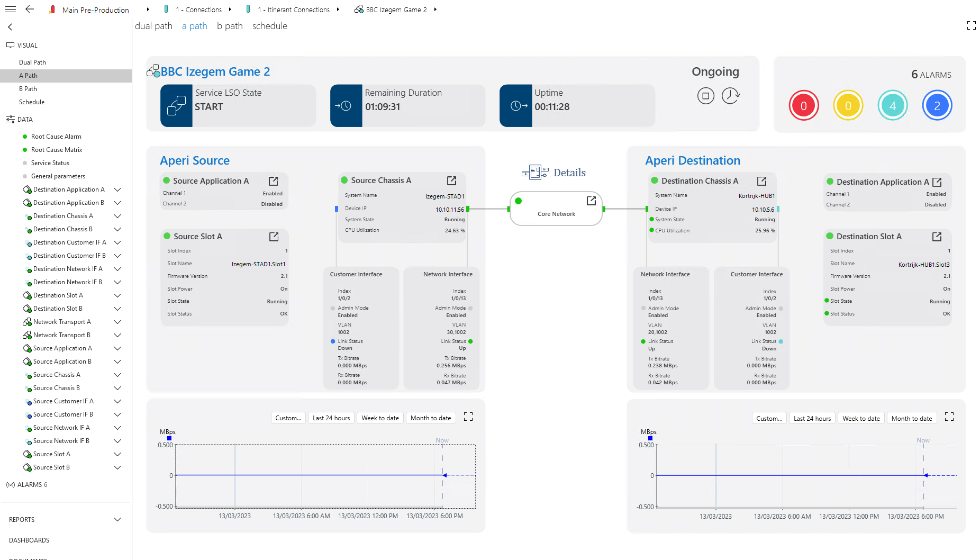Go back with the arrow icon
This screenshot has height=560, width=980.
tap(30, 10)
